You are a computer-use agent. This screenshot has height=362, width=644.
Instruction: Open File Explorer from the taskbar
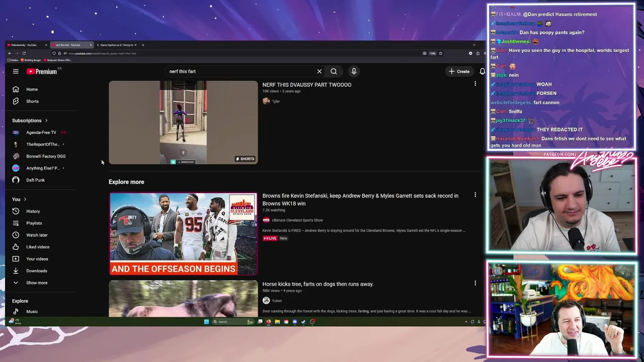[x=277, y=322]
